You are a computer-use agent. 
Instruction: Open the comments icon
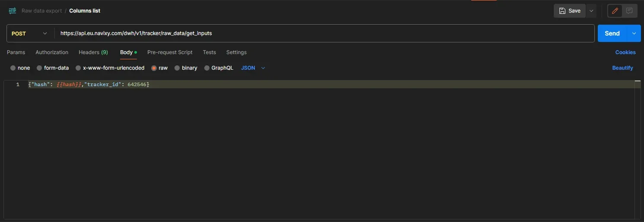coord(629,11)
